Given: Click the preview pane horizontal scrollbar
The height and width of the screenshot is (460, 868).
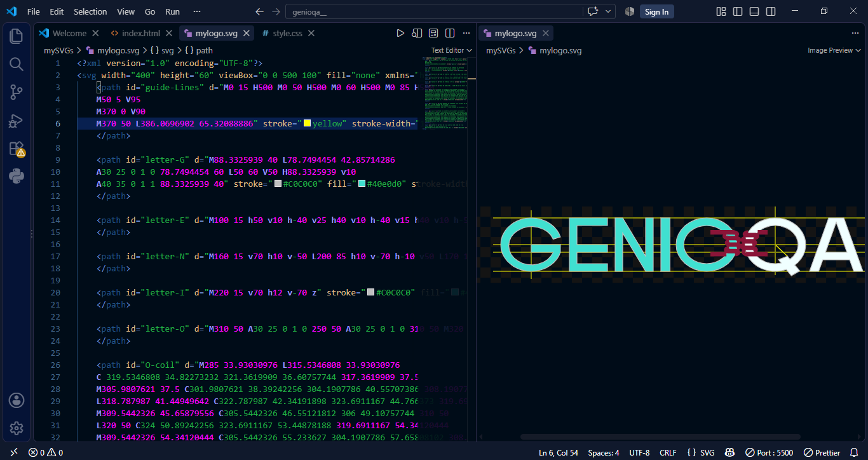Looking at the screenshot, I should pyautogui.click(x=660, y=437).
